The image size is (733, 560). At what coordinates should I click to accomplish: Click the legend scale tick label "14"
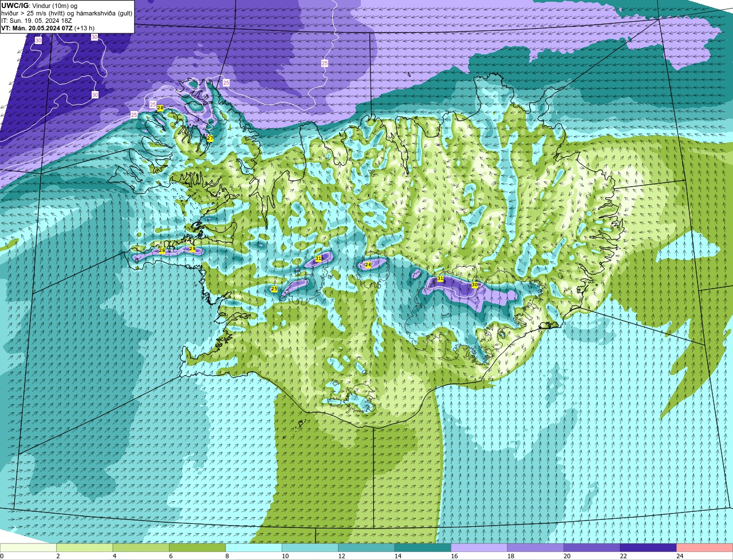(x=398, y=556)
